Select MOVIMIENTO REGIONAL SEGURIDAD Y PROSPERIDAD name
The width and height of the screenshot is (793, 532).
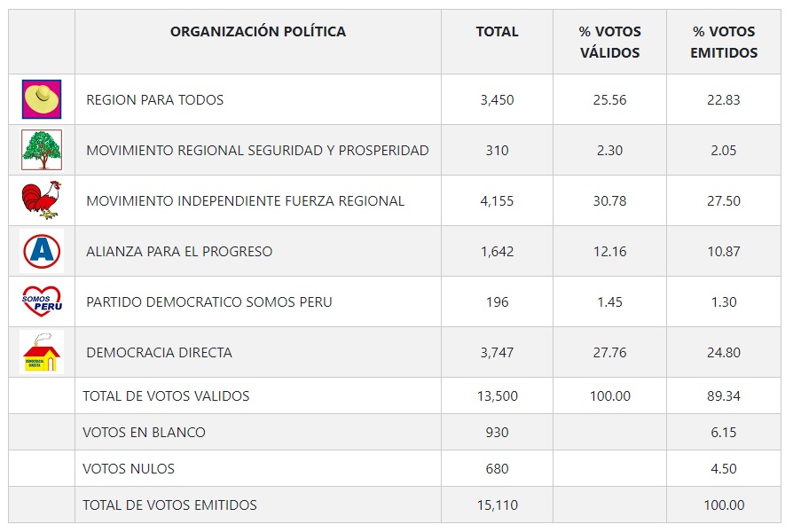click(x=257, y=151)
